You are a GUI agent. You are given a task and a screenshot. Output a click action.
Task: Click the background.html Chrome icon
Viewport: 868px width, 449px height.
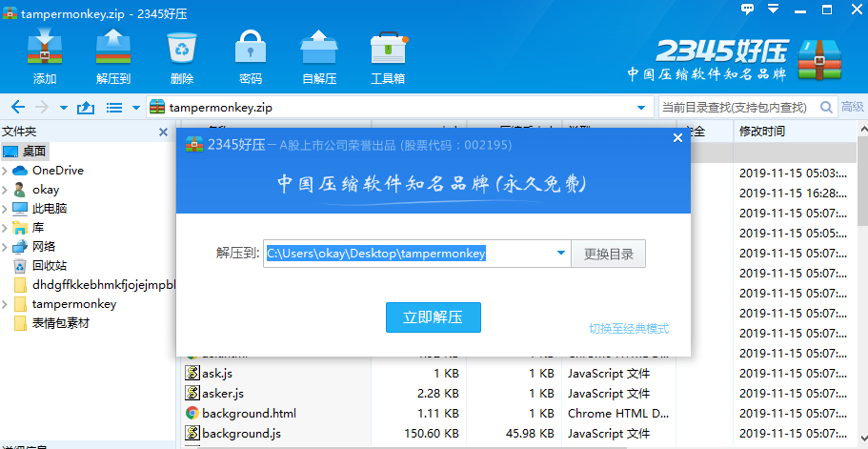tap(192, 414)
